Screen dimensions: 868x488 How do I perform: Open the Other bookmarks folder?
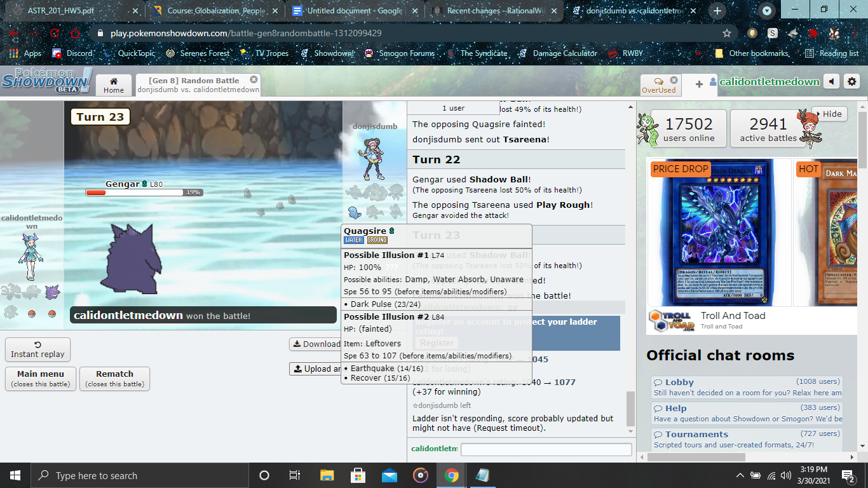click(x=752, y=53)
